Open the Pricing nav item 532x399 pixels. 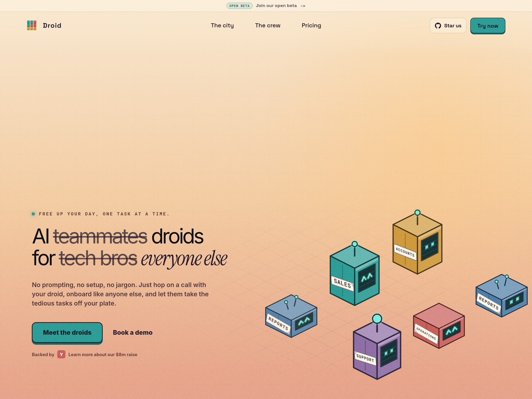pyautogui.click(x=311, y=25)
